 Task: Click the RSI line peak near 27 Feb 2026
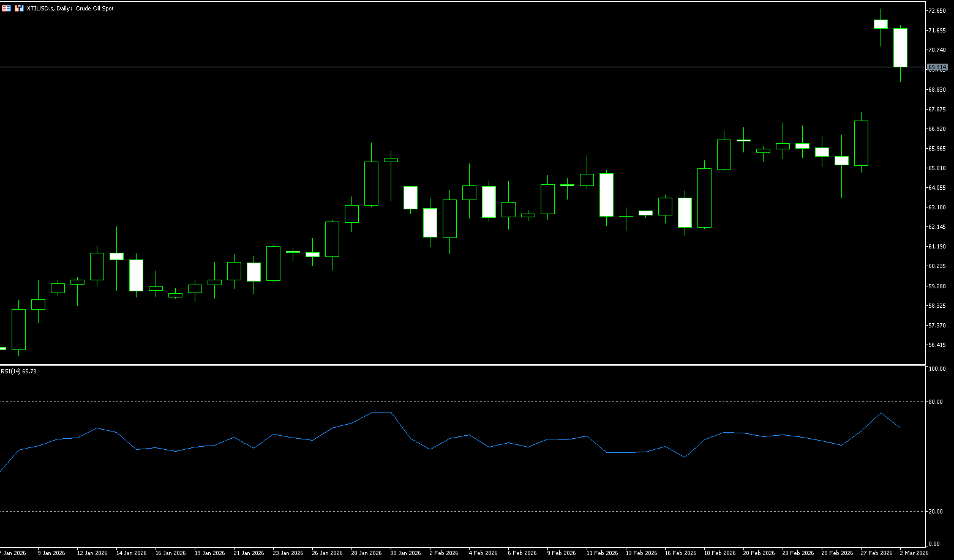pyautogui.click(x=881, y=413)
